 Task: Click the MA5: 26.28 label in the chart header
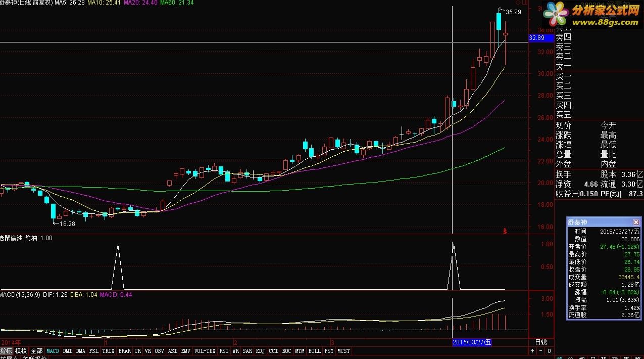click(x=69, y=3)
